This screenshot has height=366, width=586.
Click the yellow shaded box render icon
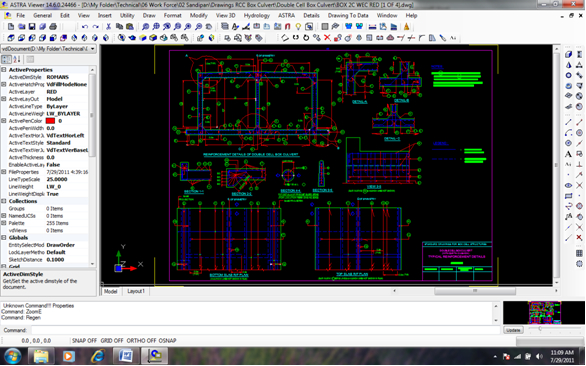pyautogui.click(x=143, y=37)
